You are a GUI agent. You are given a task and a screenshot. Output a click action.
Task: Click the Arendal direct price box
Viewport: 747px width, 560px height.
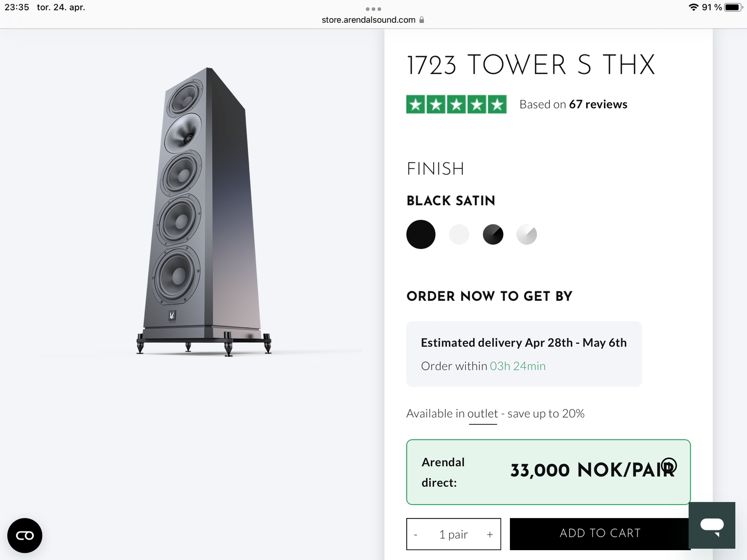548,472
